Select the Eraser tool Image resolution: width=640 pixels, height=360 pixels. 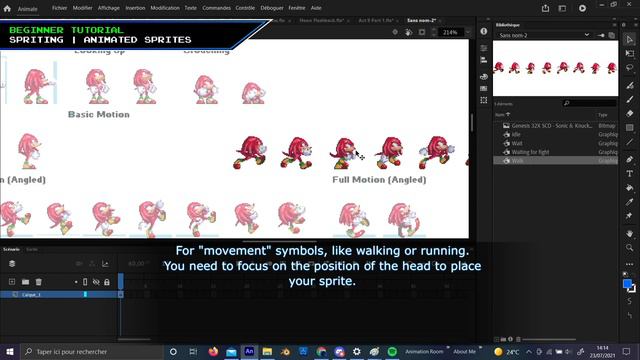click(x=629, y=113)
